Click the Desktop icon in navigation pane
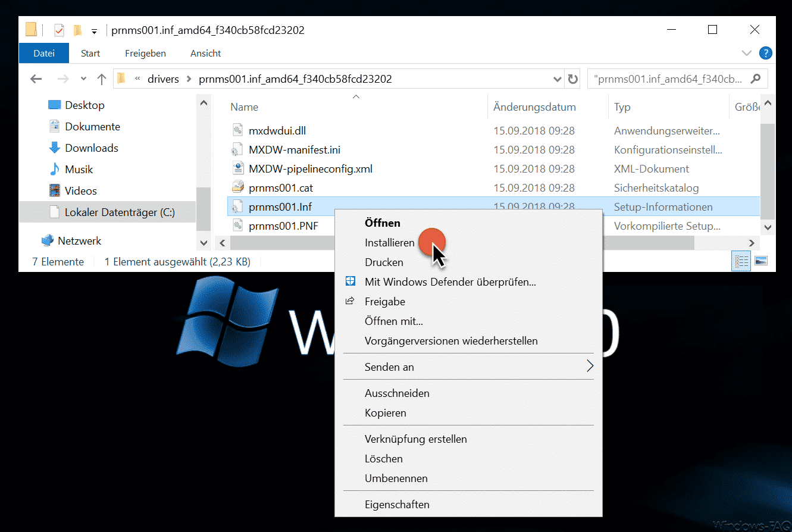This screenshot has height=532, width=792. (x=55, y=105)
